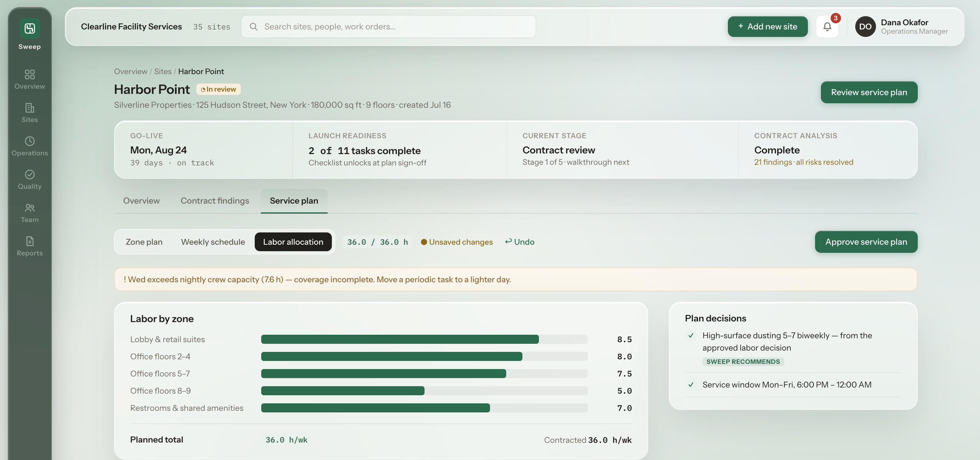This screenshot has height=460, width=980.
Task: Click Add new site button
Action: pos(767,27)
